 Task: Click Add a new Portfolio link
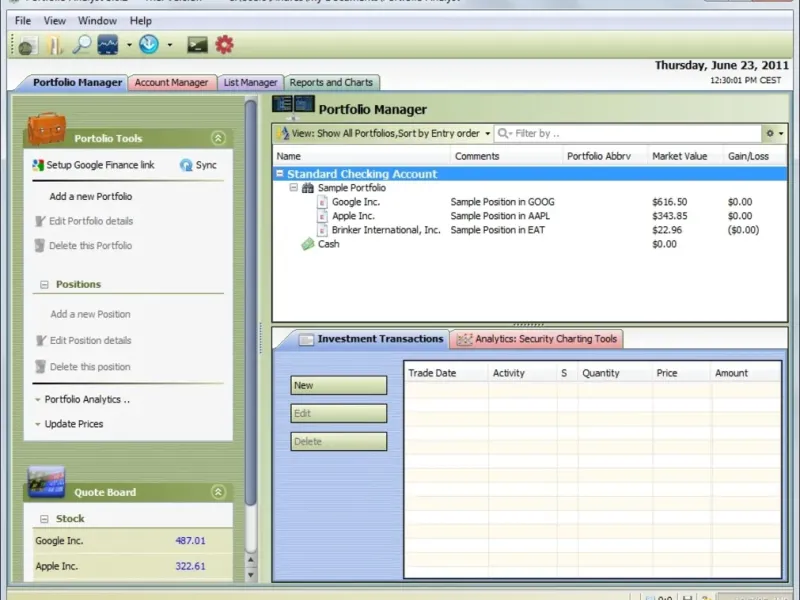(x=91, y=196)
